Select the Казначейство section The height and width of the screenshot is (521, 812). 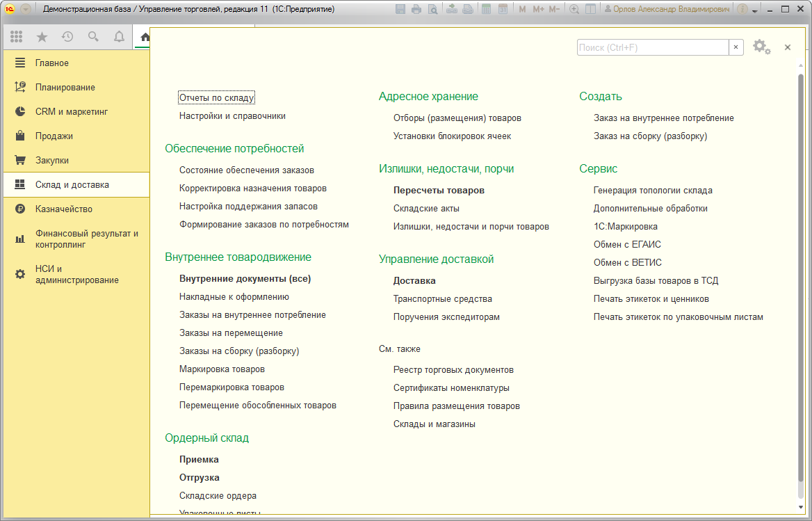[76, 209]
